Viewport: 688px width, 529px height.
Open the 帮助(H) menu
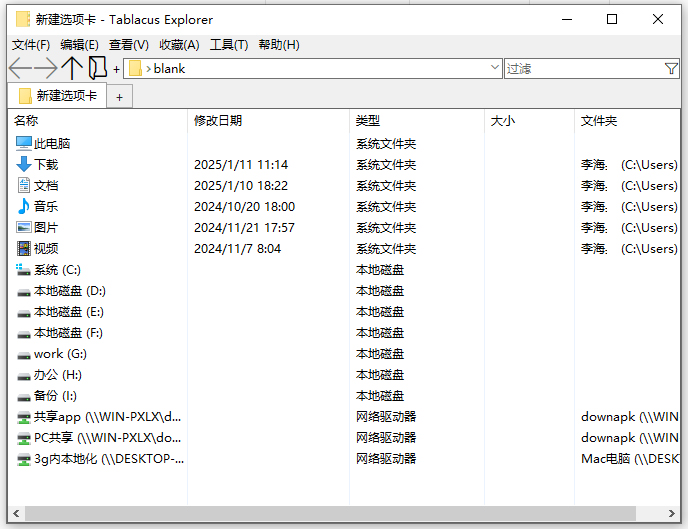click(279, 45)
